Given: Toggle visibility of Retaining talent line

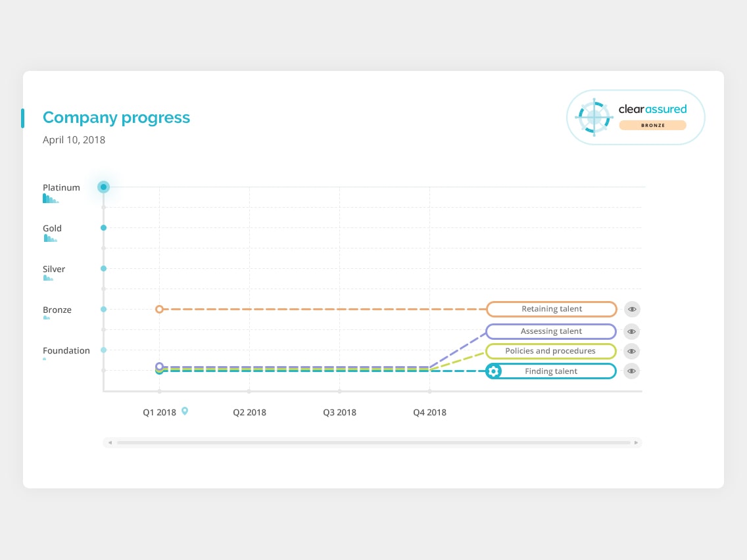Looking at the screenshot, I should coord(631,309).
